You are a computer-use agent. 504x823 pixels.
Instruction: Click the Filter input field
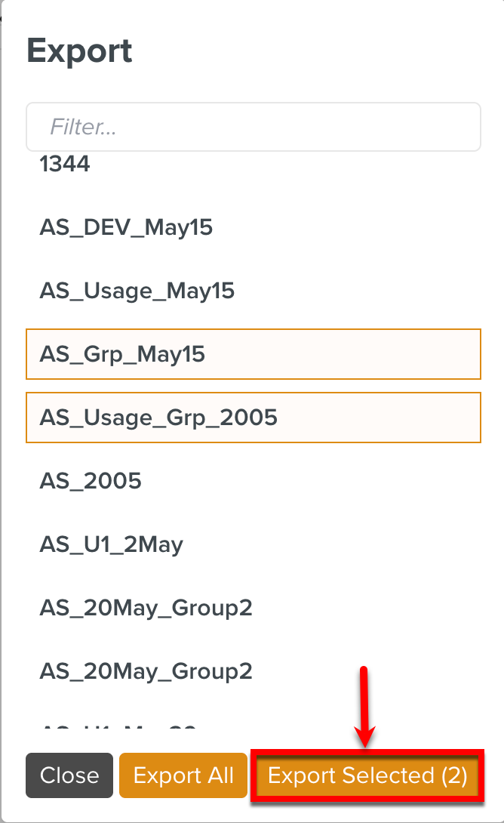click(x=253, y=127)
